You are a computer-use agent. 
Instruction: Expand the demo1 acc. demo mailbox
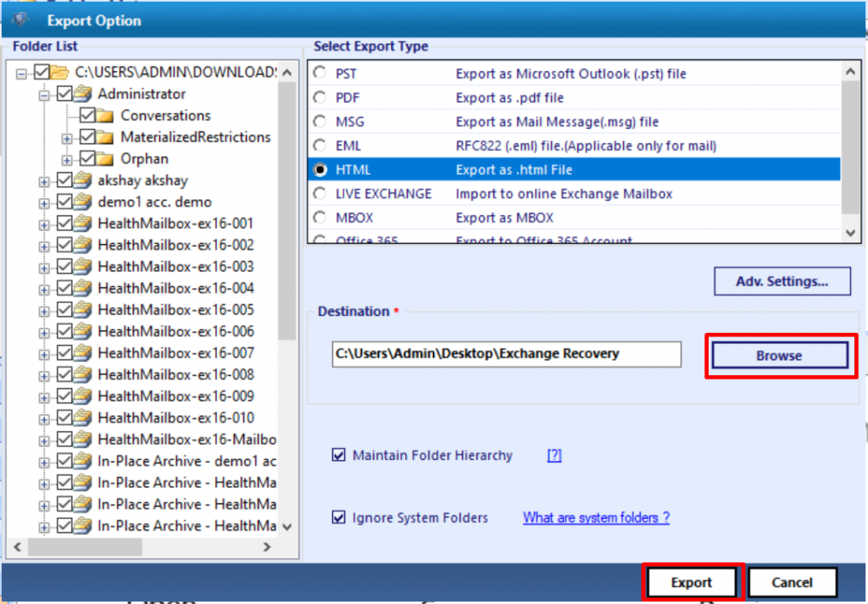tap(44, 202)
